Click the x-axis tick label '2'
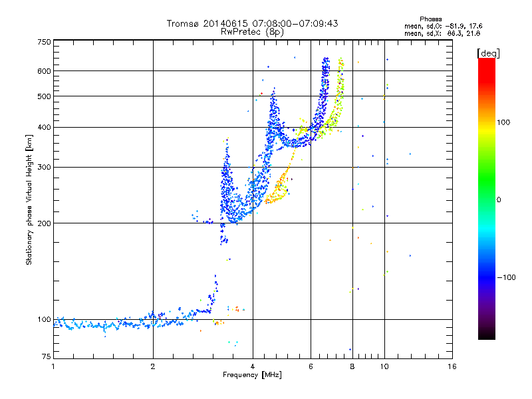The height and width of the screenshot is (399, 532). pos(153,366)
